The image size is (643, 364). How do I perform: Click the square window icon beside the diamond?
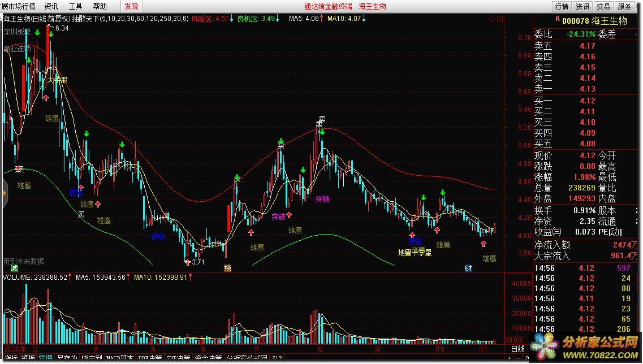pos(500,19)
